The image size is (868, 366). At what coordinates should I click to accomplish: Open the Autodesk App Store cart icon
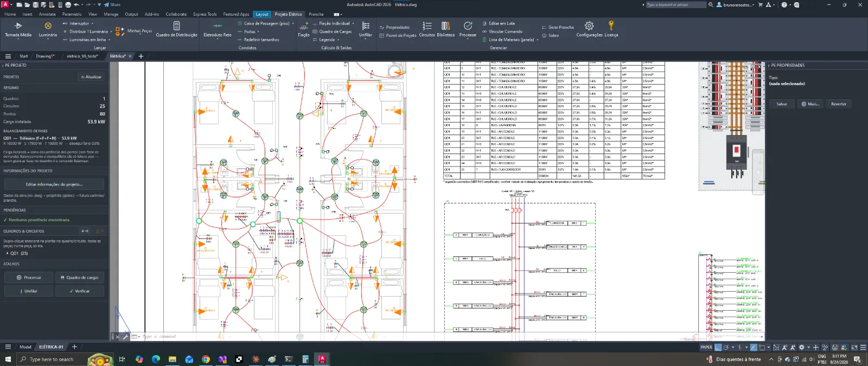click(x=760, y=4)
